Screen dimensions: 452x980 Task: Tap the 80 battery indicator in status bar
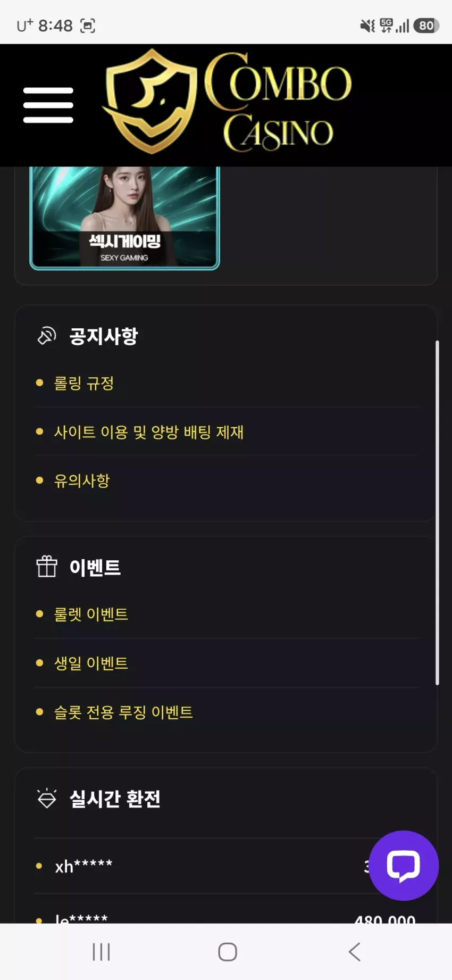pyautogui.click(x=426, y=26)
